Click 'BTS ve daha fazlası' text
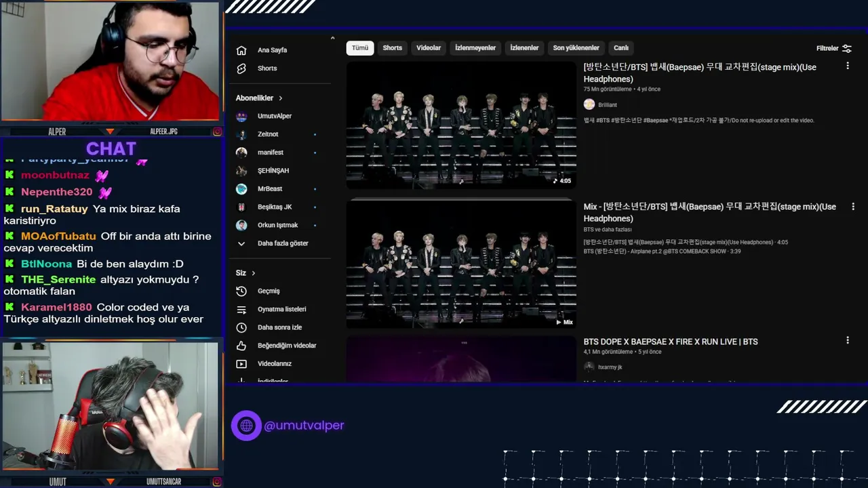Image resolution: width=868 pixels, height=488 pixels. [x=608, y=230]
